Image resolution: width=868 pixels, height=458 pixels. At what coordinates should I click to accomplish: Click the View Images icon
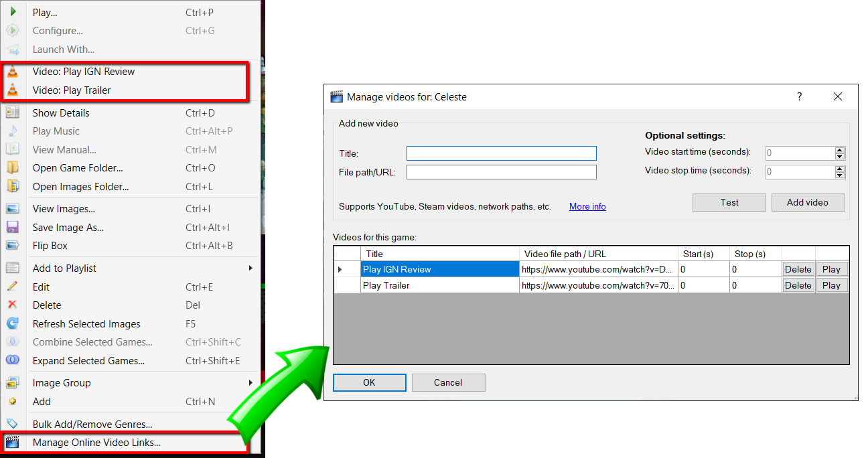point(13,209)
